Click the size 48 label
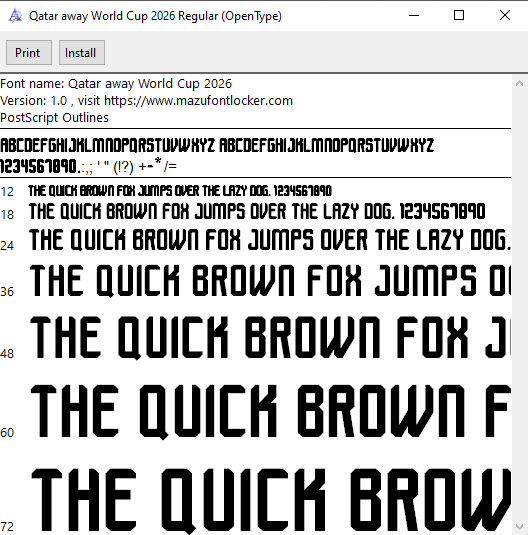Viewport: 528px width, 535px height. pos(7,354)
